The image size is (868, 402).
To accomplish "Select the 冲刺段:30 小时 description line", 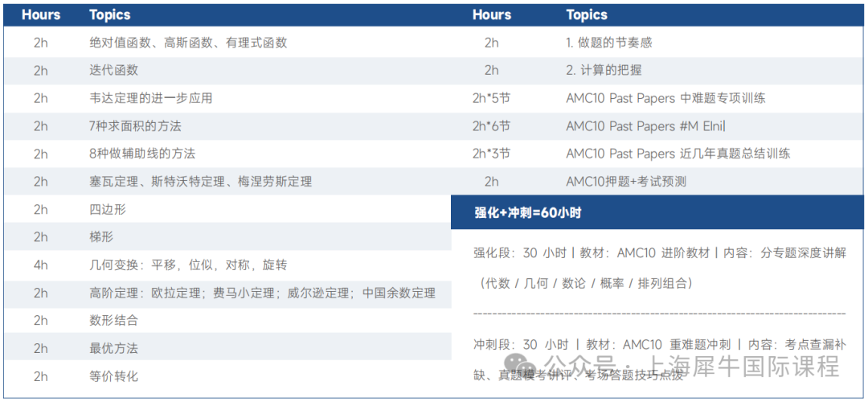I will click(x=660, y=344).
